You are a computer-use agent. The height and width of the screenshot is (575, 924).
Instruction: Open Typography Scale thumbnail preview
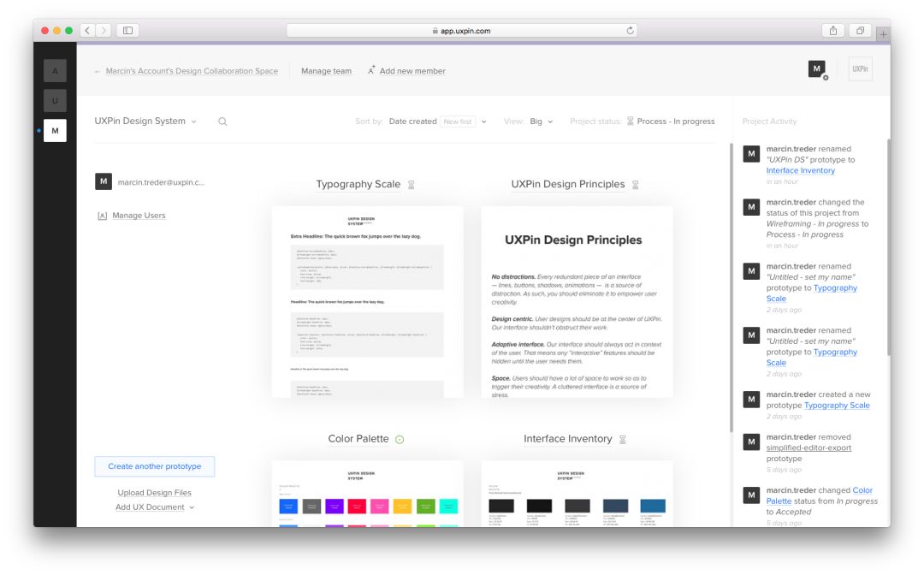pos(367,302)
